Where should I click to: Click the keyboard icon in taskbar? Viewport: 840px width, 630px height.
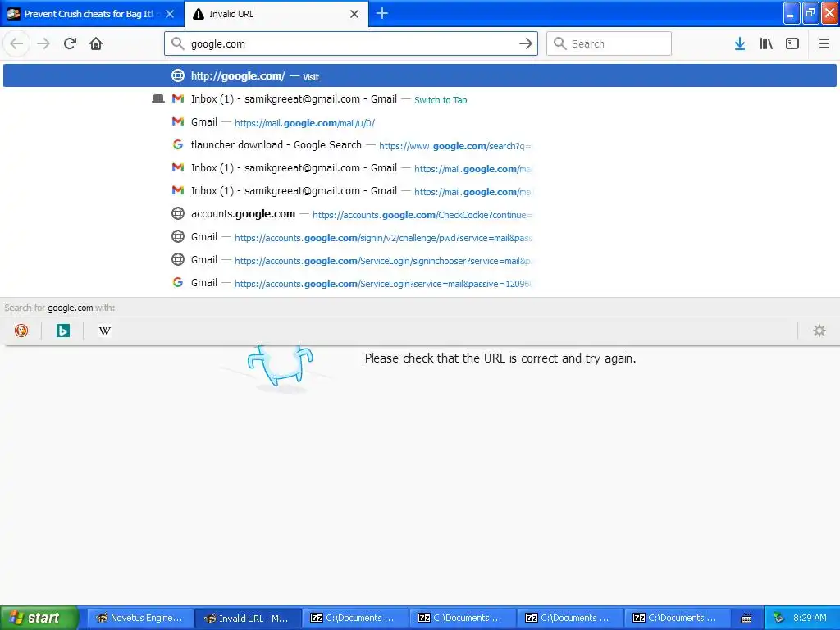[746, 619]
